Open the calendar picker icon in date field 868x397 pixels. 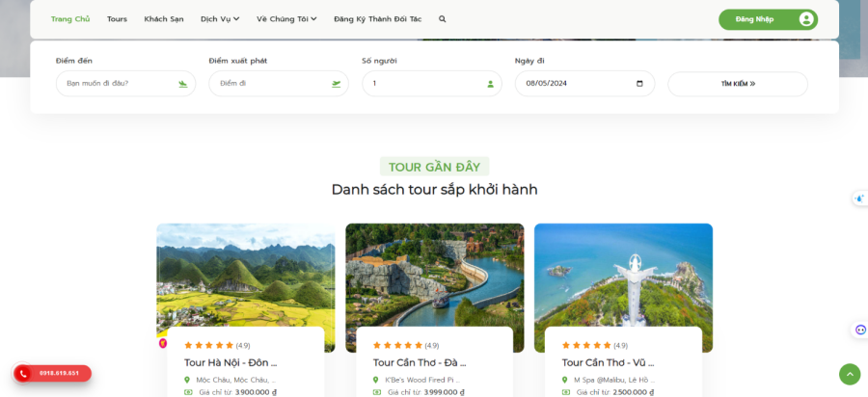click(639, 84)
